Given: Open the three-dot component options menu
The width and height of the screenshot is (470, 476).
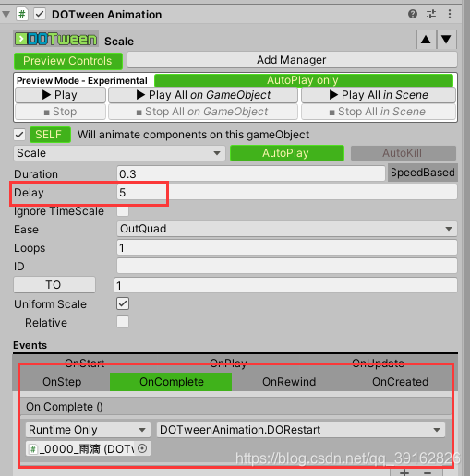Looking at the screenshot, I should 450,14.
